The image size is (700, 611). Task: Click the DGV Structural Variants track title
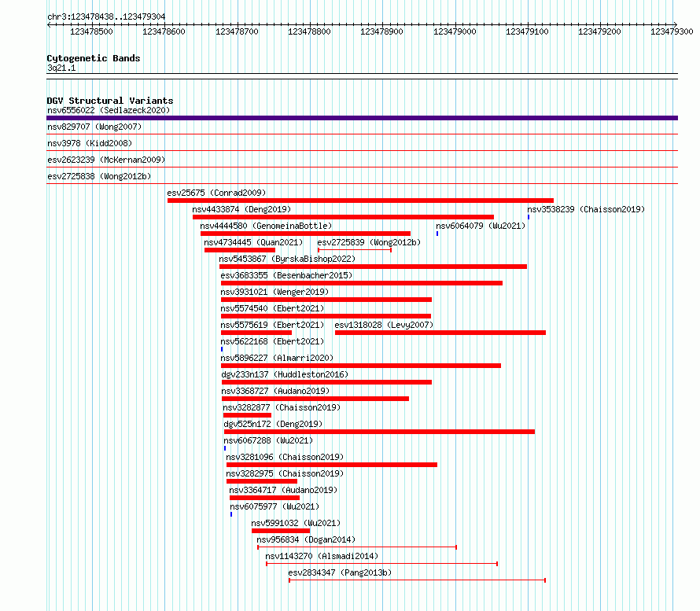pos(110,101)
